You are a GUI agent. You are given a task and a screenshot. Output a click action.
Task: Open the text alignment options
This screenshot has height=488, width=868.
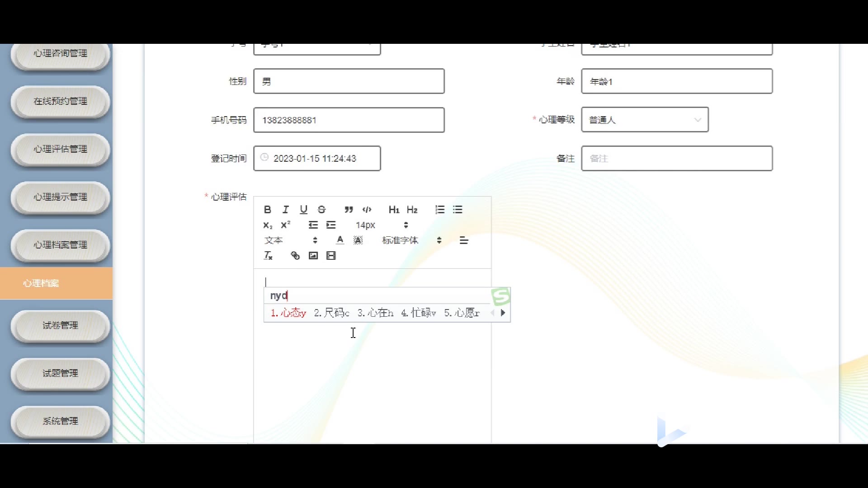(x=464, y=240)
